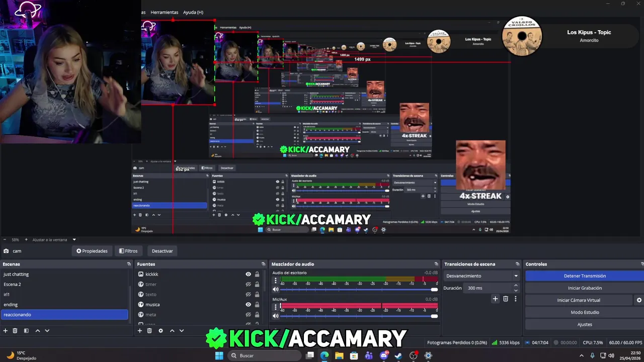This screenshot has height=362, width=644.
Task: Open Audio del escritorio three-dot options
Action: click(x=275, y=281)
